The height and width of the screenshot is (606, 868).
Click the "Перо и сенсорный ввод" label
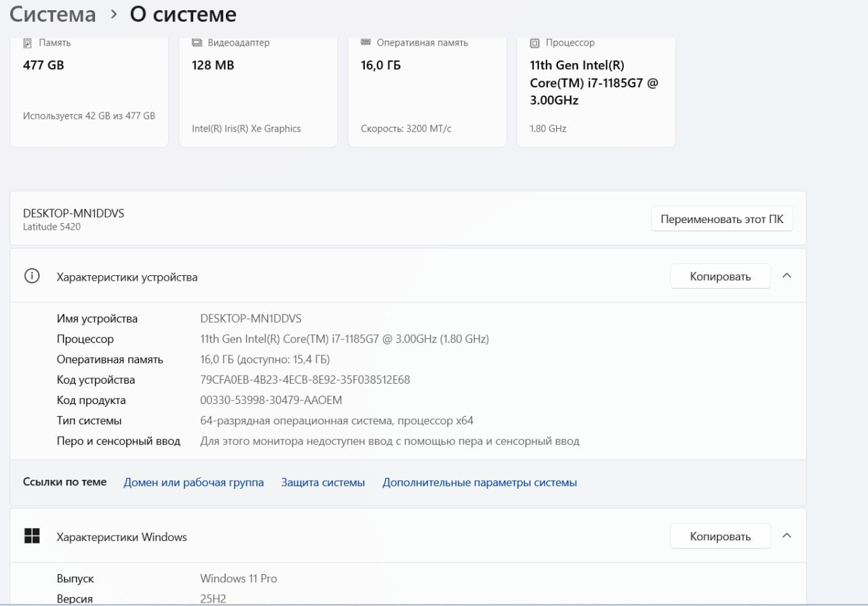point(119,441)
